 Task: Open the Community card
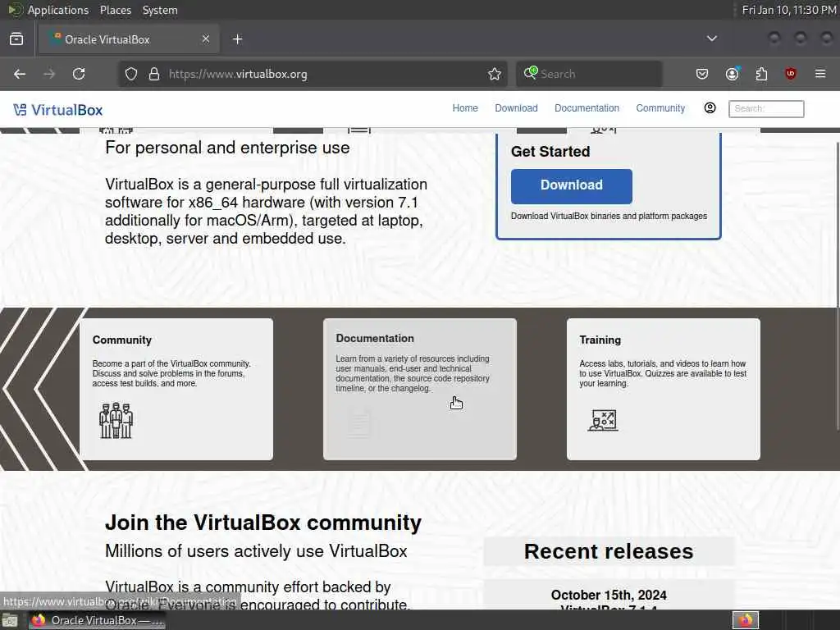176,390
